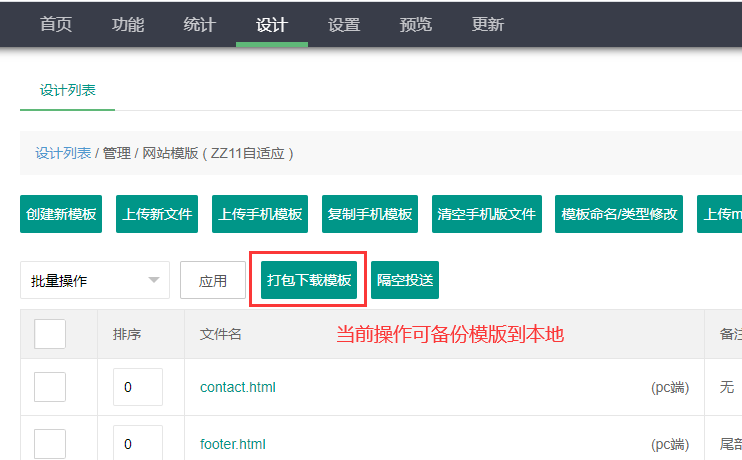Go to the 设置 menu

tap(344, 24)
